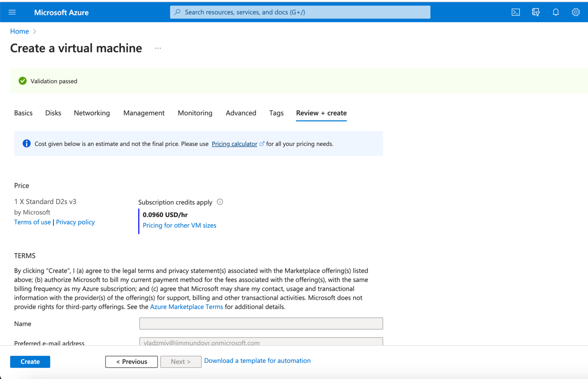Image resolution: width=588 pixels, height=379 pixels.
Task: Click the Name input field
Action: [x=261, y=323]
